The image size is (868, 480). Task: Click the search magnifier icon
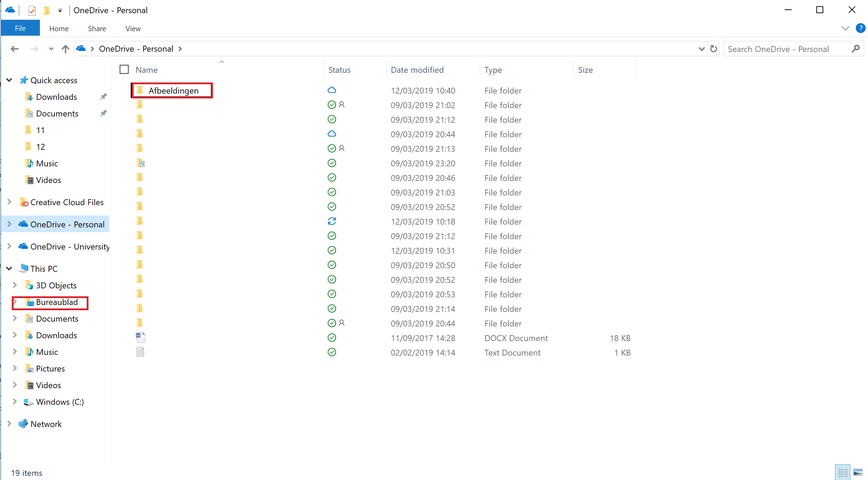[x=856, y=49]
